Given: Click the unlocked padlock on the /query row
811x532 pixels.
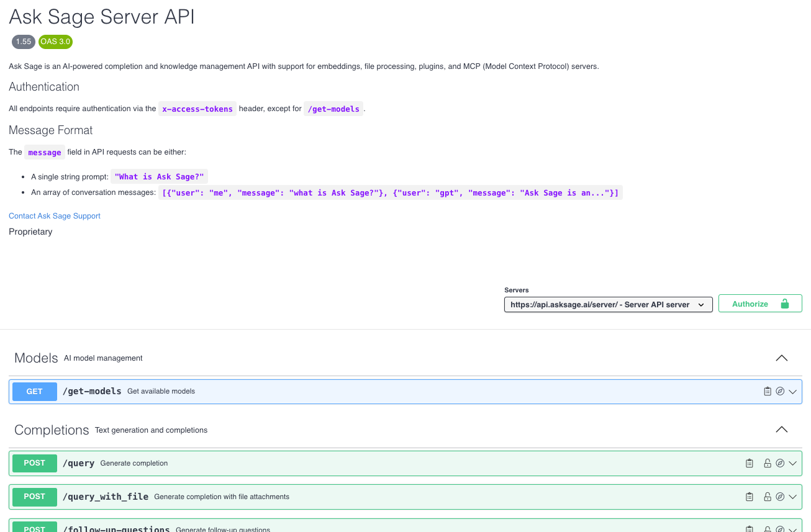Looking at the screenshot, I should point(768,463).
